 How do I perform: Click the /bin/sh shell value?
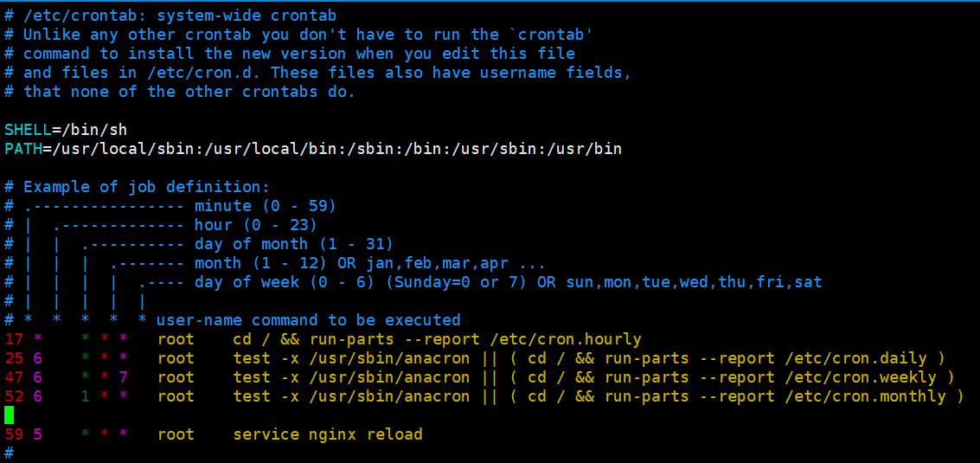[94, 130]
